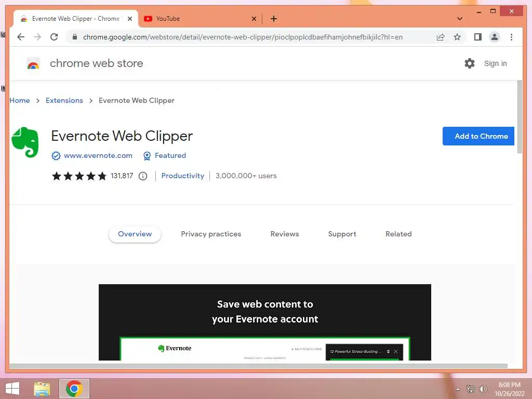
Task: Click the Chrome taskbar icon
Action: [x=74, y=389]
